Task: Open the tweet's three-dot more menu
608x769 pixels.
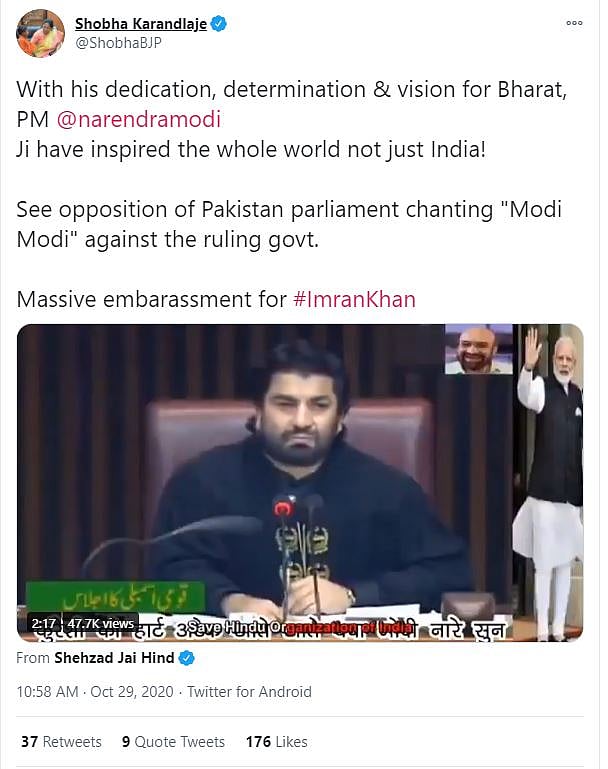Action: point(574,23)
